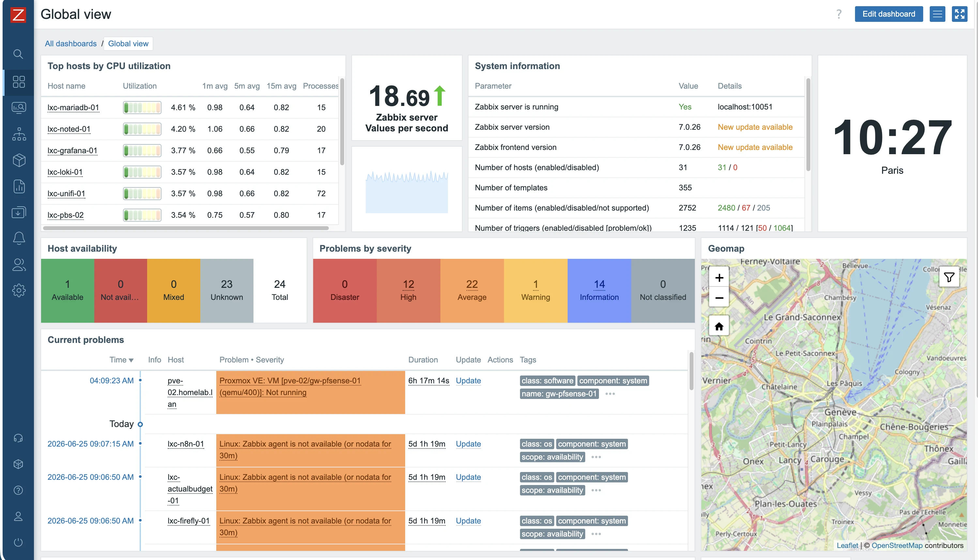Click the Information severity tile showing 14

pos(599,290)
